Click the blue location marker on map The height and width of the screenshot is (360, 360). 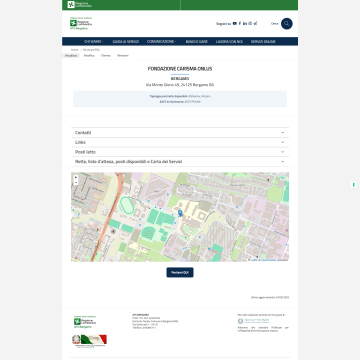coord(180,213)
